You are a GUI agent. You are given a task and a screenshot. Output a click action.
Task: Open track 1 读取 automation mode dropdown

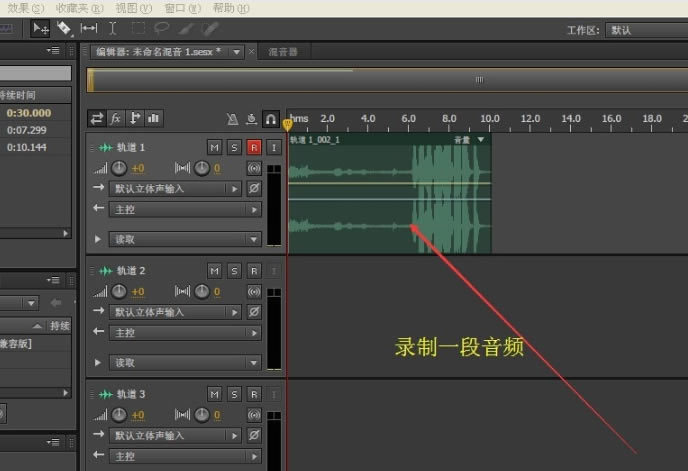(x=185, y=239)
